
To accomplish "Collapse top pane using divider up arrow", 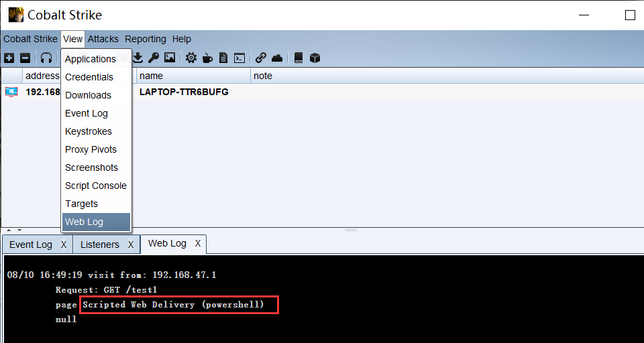I will (9, 230).
